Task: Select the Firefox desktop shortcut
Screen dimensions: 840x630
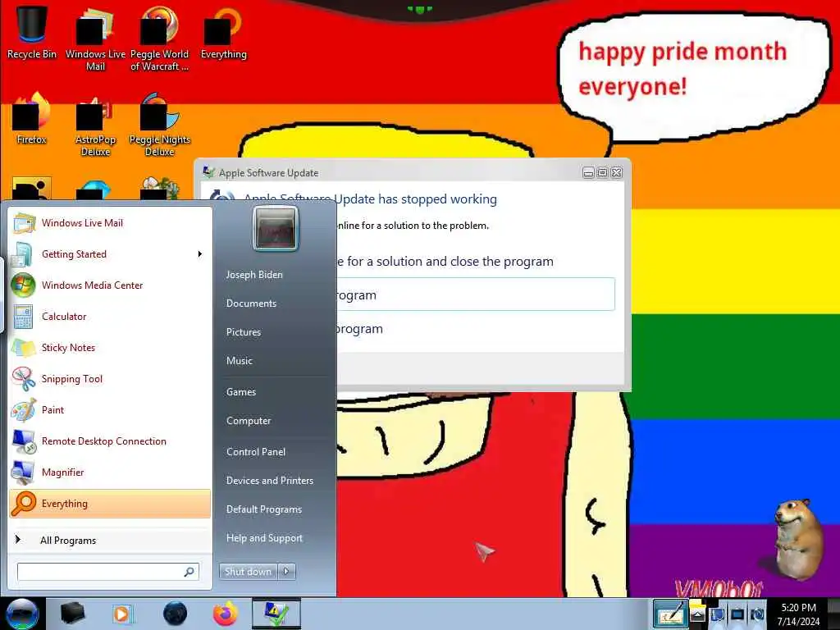Action: [x=32, y=119]
